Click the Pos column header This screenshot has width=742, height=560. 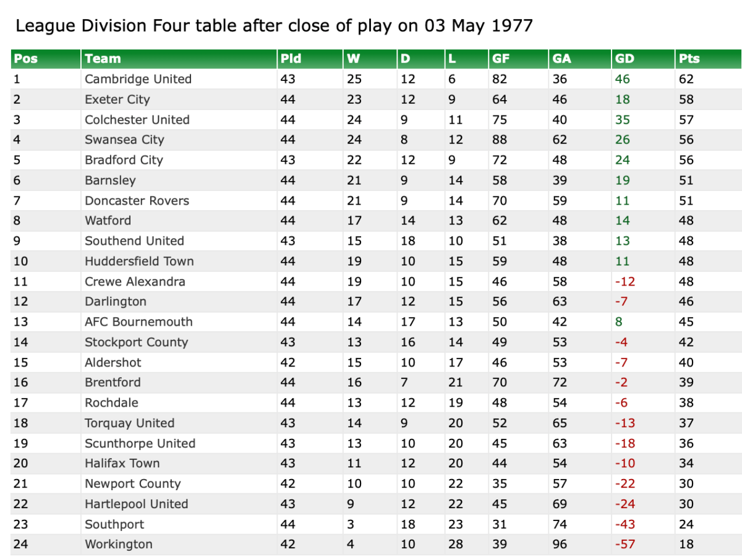(x=26, y=59)
